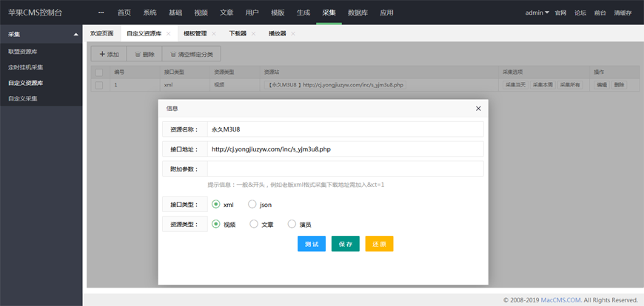Close the 自定义资源库 tab
Viewport: 644px width, 306px height.
(x=168, y=34)
